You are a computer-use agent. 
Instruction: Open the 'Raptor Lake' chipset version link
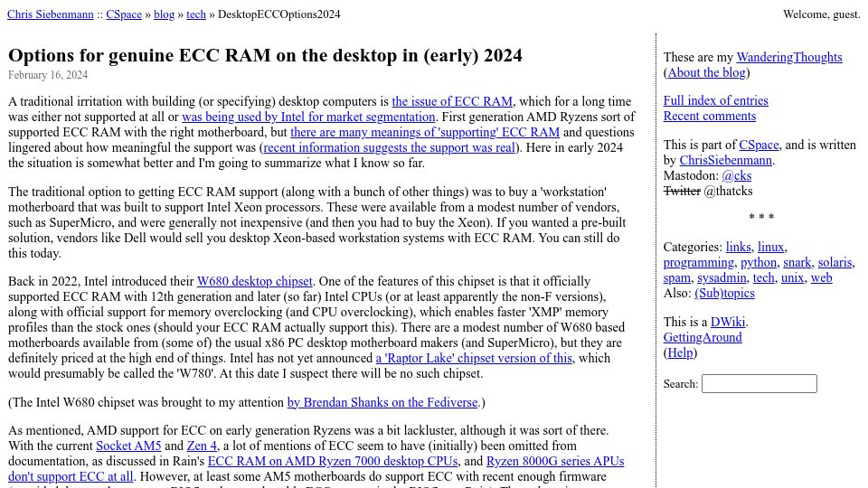pyautogui.click(x=474, y=358)
